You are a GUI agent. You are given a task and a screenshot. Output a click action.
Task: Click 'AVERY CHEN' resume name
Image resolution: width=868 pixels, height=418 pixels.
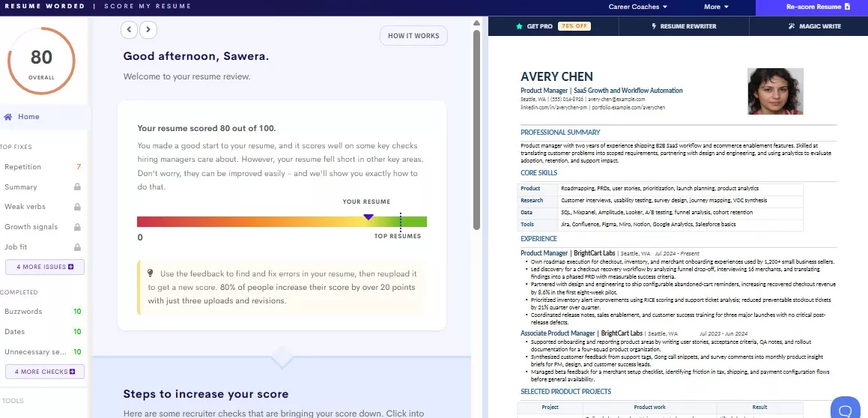point(556,77)
